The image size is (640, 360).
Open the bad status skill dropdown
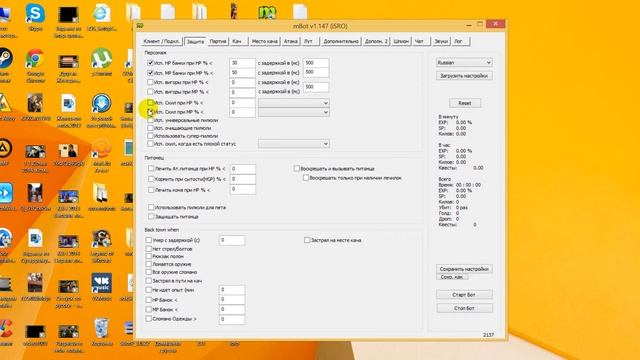[x=293, y=144]
